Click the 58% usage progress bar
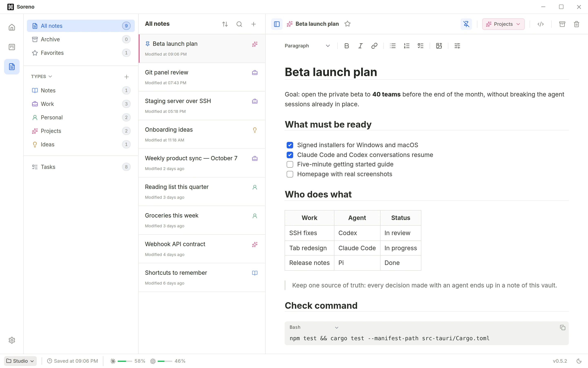 (125, 361)
